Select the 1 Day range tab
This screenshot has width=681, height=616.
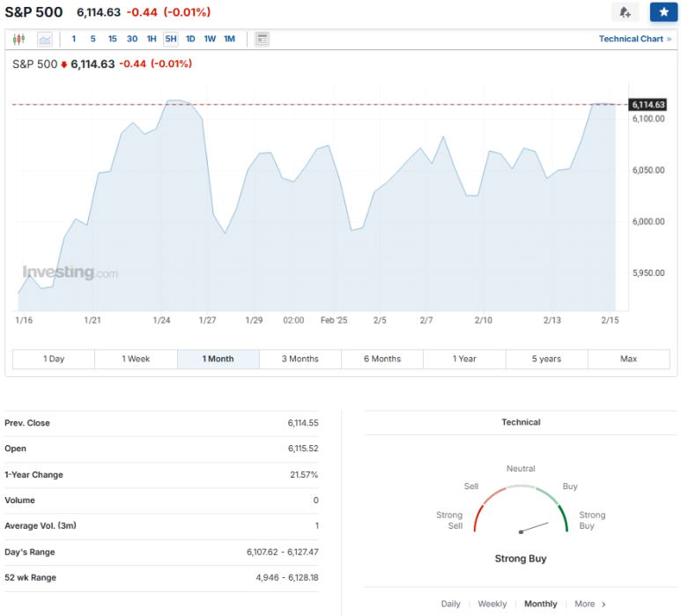click(x=54, y=359)
